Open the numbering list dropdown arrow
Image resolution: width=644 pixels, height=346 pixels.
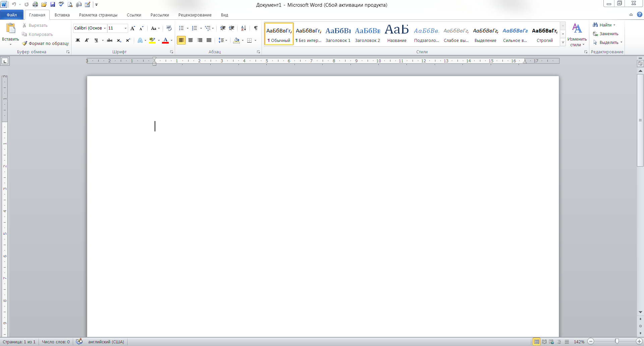tap(201, 28)
